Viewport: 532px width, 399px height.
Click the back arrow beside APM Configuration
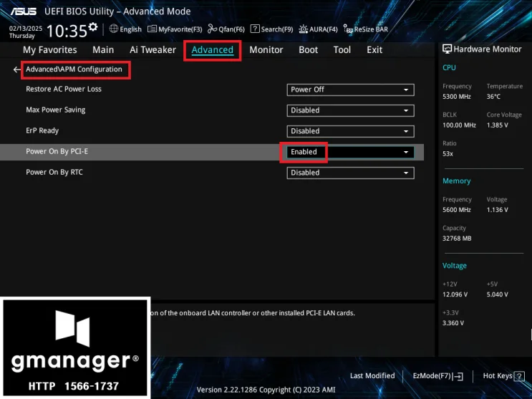coord(17,69)
